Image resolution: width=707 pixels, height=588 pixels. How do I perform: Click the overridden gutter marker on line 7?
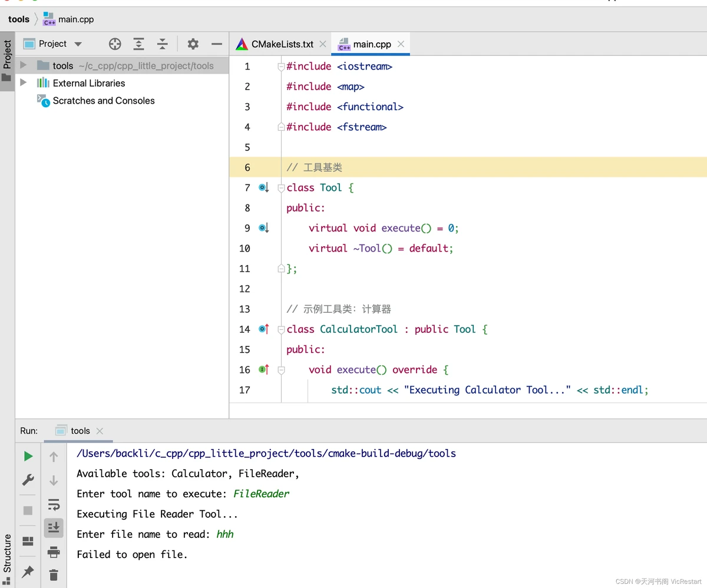(263, 188)
